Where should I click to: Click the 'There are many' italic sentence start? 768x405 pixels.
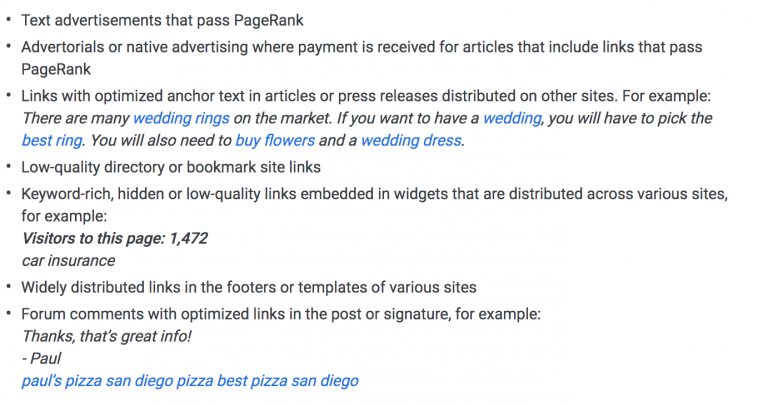pyautogui.click(x=75, y=119)
